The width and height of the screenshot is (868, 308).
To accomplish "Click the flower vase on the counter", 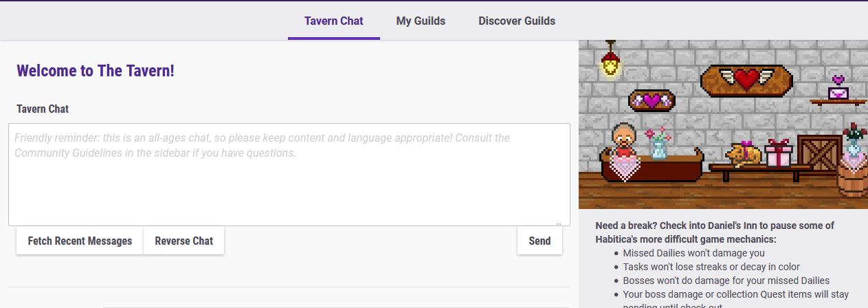I will click(x=658, y=144).
